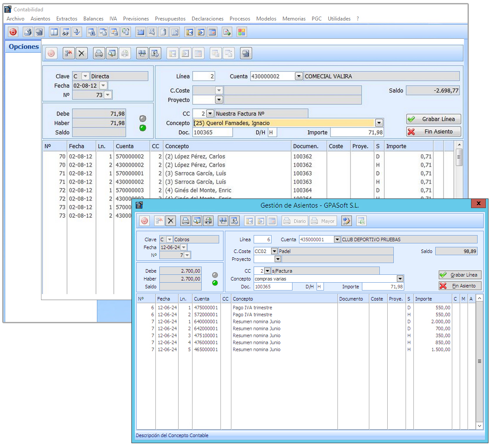Click the red power icon in the Contabilidad main toolbar
Image resolution: width=492 pixels, height=448 pixels.
click(x=14, y=32)
